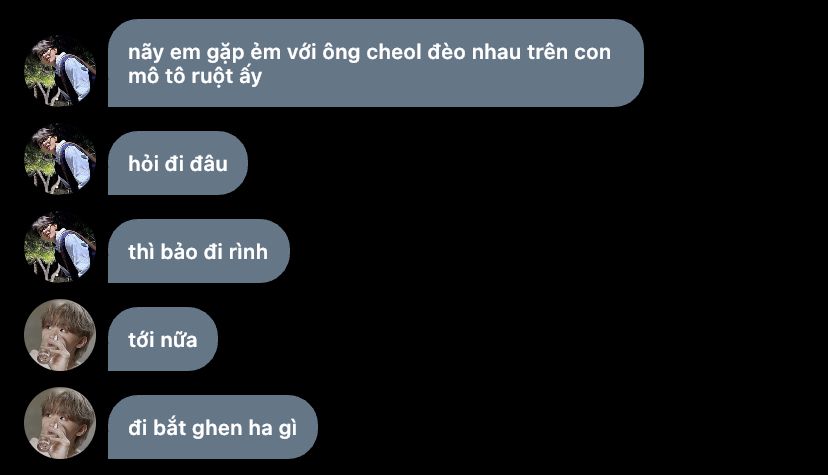Click the long message mentioning 'cheol'
The image size is (828, 475).
[376, 63]
